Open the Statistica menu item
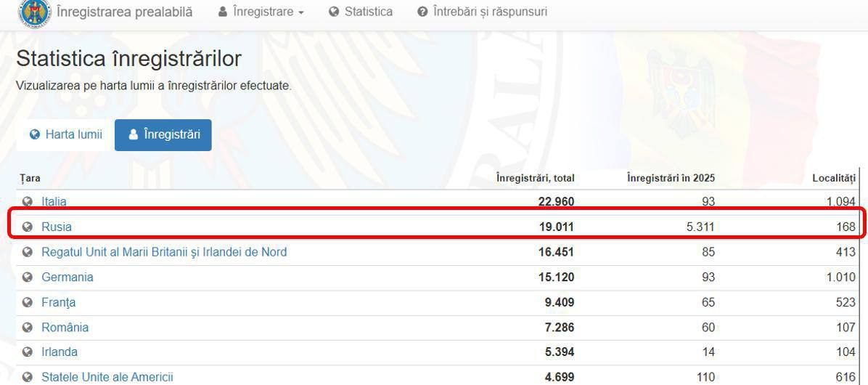Viewport: 868px width, 385px height. pos(361,12)
